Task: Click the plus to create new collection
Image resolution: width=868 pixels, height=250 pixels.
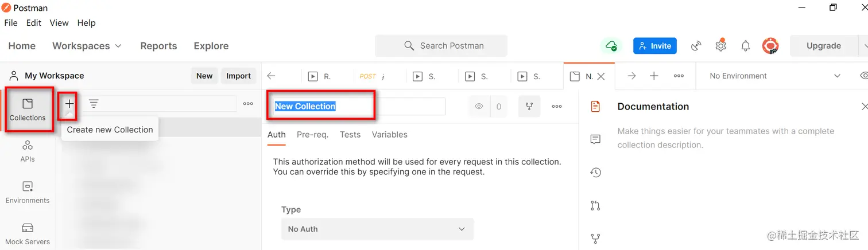Action: tap(69, 104)
